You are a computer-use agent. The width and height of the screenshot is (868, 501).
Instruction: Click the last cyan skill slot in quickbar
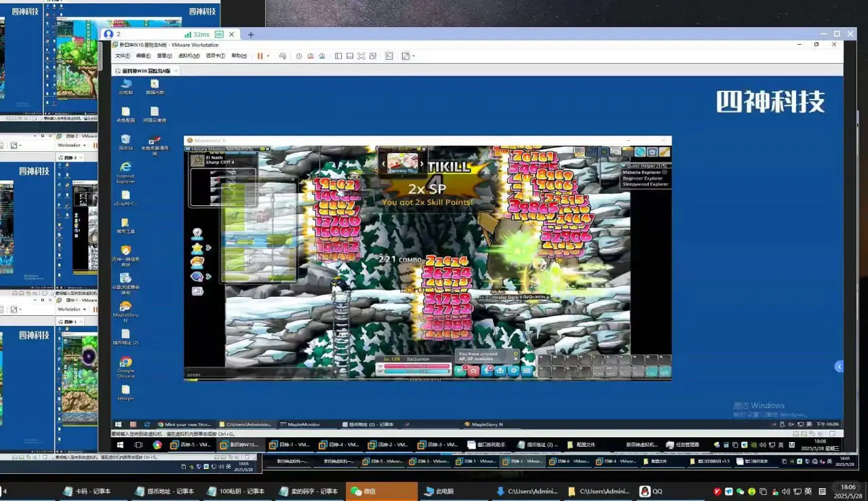pyautogui.click(x=665, y=372)
